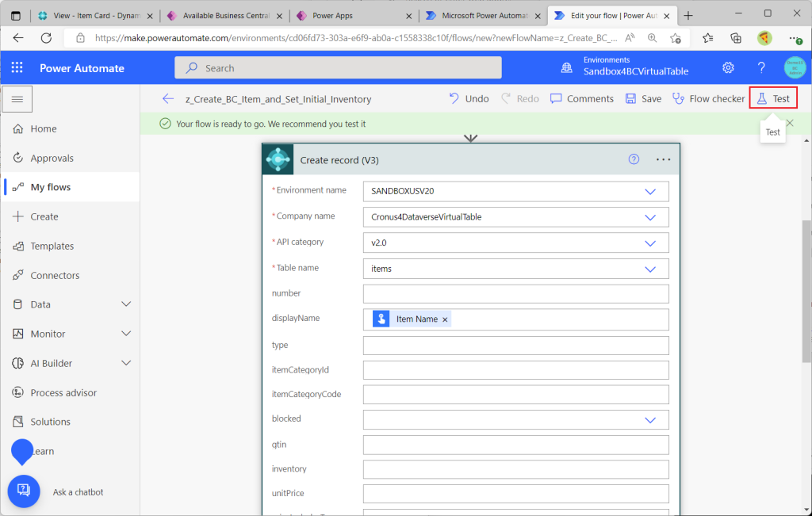Image resolution: width=812 pixels, height=516 pixels.
Task: Switch to View - Item Card tab
Action: tap(95, 16)
